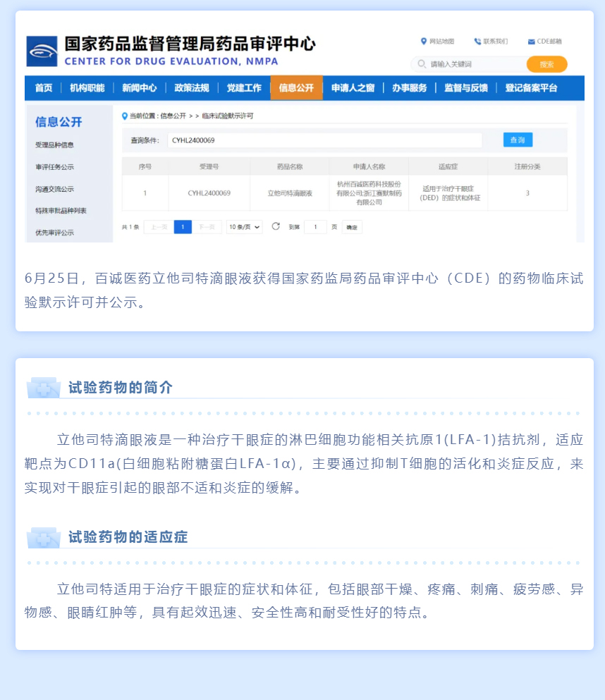
Task: Click the refresh icon in pagination bar
Action: [276, 226]
